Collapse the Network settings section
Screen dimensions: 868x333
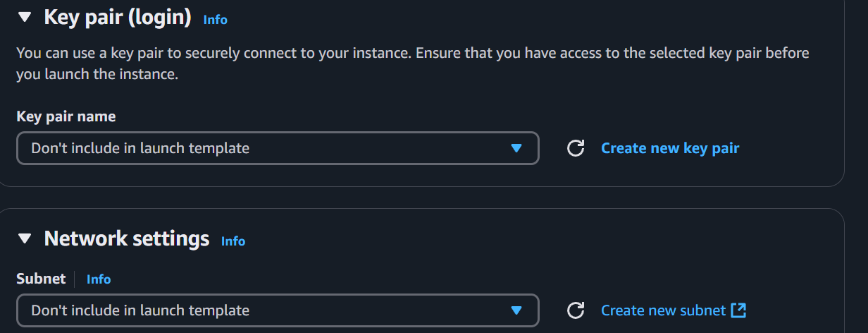[x=25, y=239]
